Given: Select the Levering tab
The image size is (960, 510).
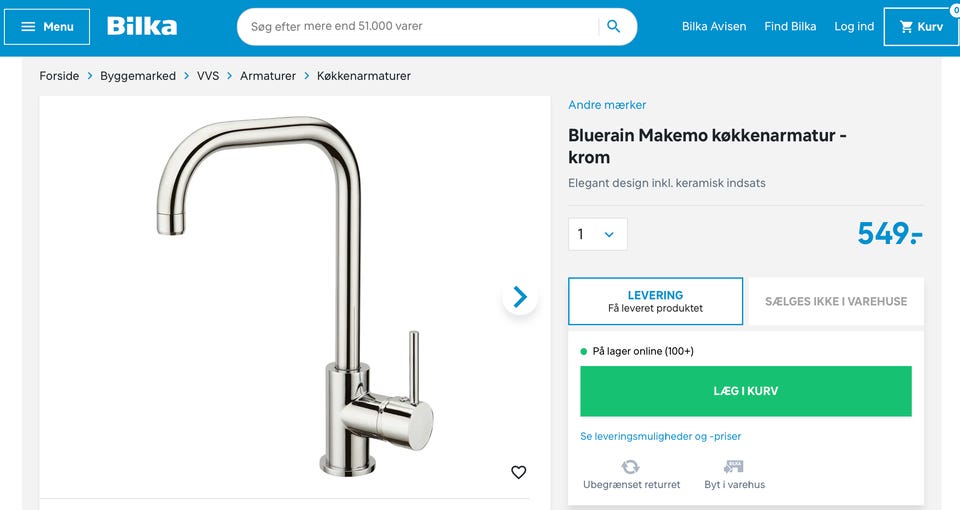Looking at the screenshot, I should pos(655,301).
